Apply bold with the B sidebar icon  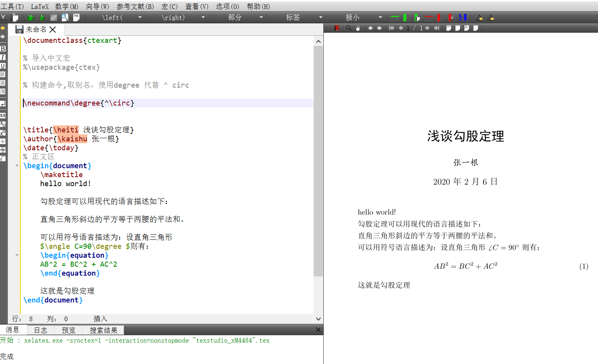3,49
